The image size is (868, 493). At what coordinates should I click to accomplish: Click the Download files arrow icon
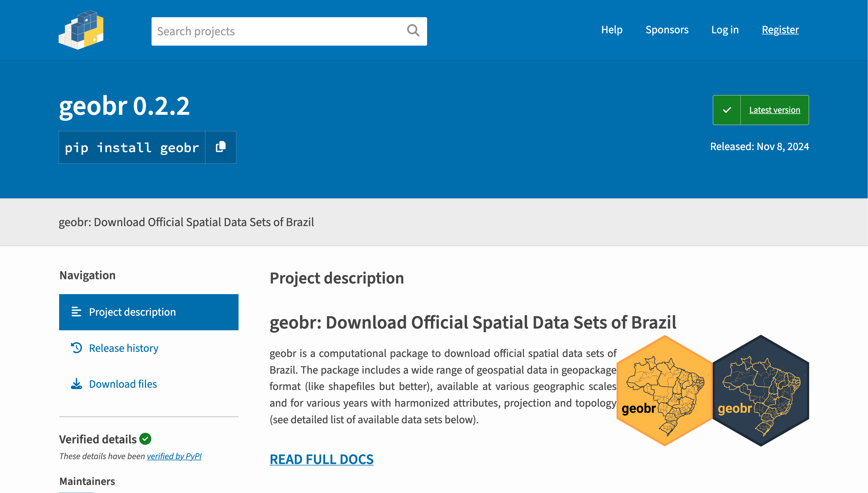tap(77, 384)
